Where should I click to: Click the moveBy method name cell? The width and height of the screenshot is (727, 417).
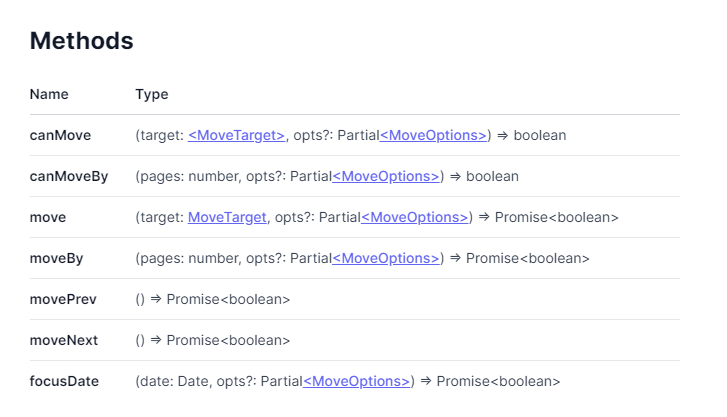tap(56, 258)
